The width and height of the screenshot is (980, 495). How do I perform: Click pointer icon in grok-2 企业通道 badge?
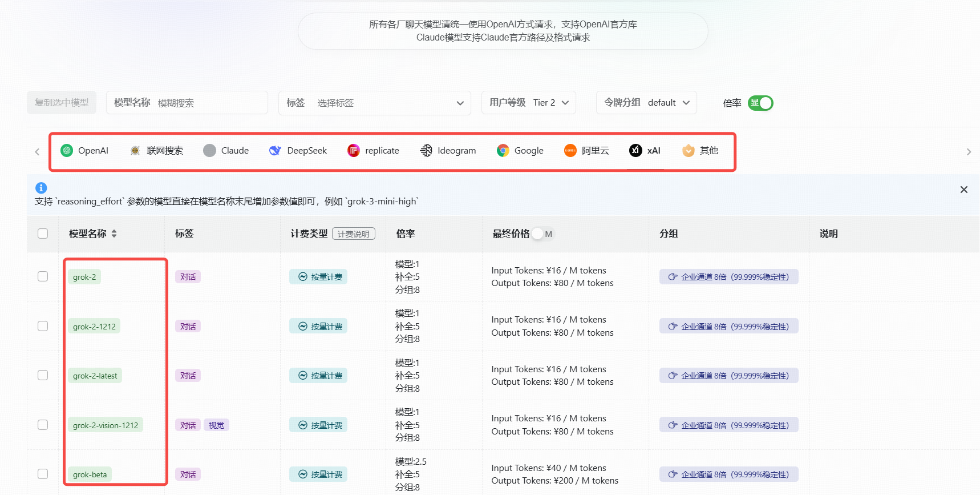point(673,277)
